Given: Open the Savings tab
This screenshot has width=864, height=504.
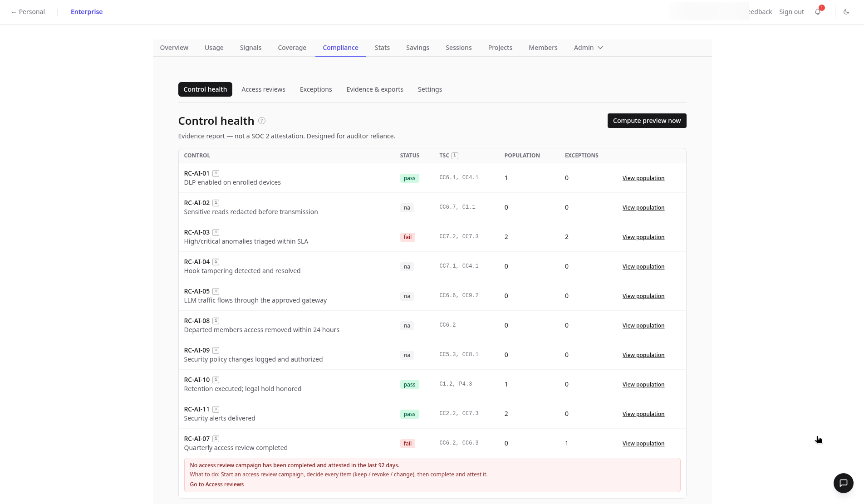Looking at the screenshot, I should tap(417, 48).
